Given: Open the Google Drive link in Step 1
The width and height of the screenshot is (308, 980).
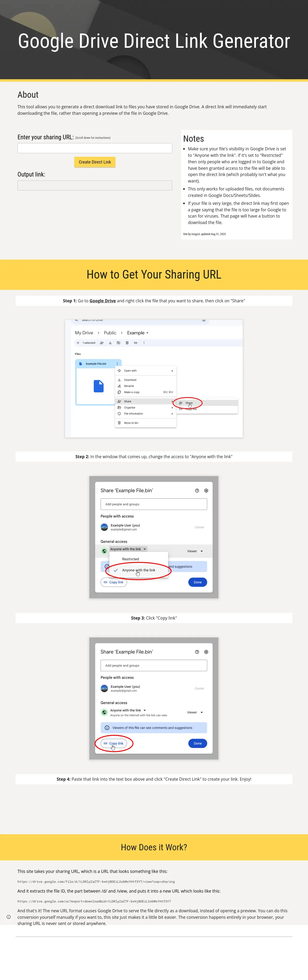Looking at the screenshot, I should 103,301.
